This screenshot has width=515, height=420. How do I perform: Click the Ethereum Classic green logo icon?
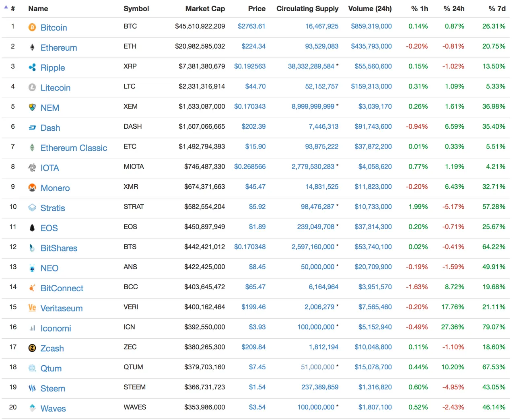[32, 148]
